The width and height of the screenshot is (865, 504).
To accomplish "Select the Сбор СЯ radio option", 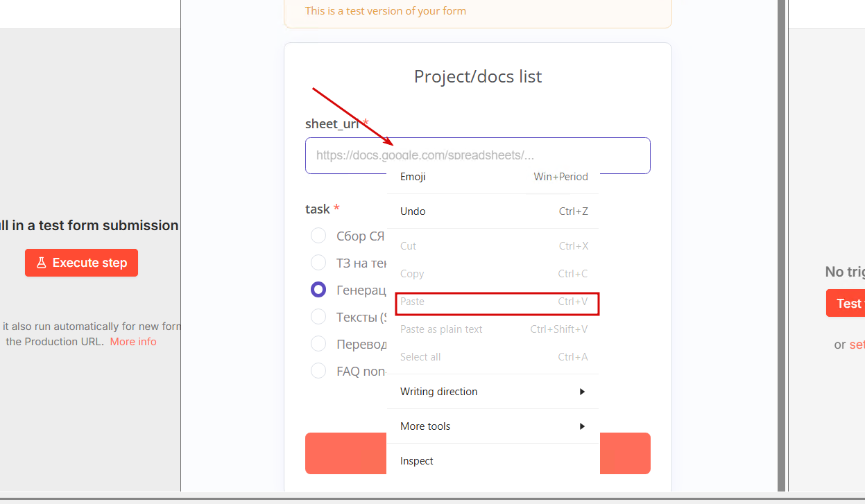I will pos(318,236).
